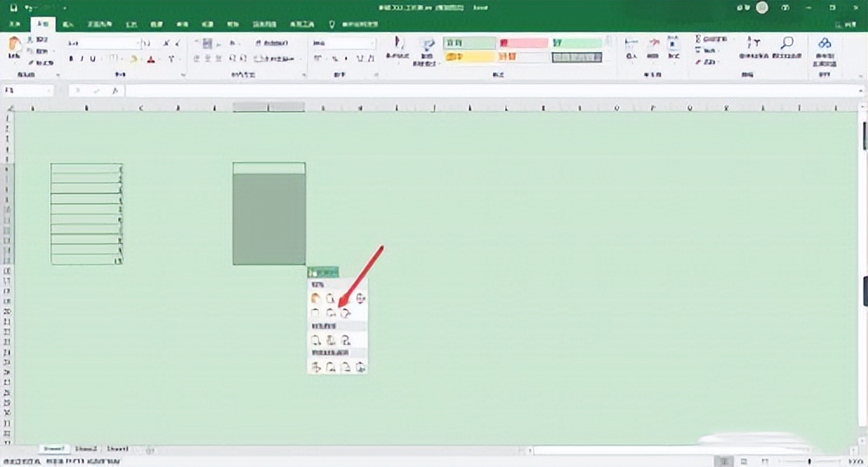Screen dimensions: 868x467
Task: Toggle Underline formatting
Action: point(93,59)
